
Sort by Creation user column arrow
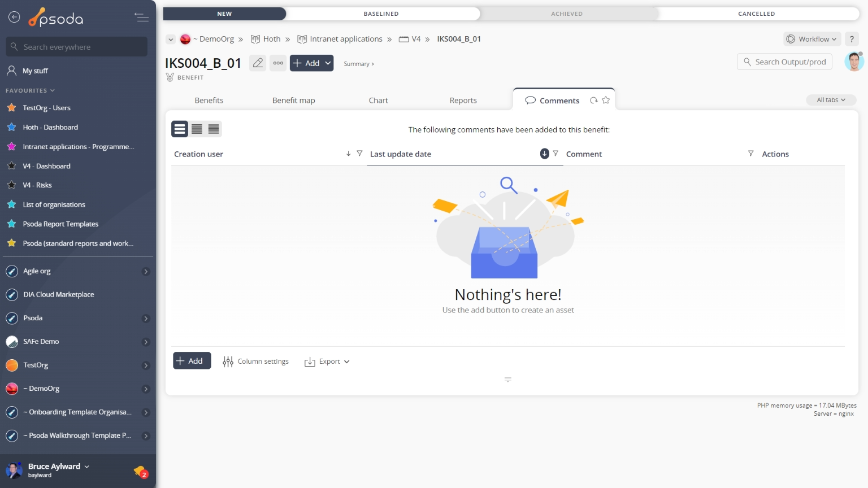tap(348, 154)
